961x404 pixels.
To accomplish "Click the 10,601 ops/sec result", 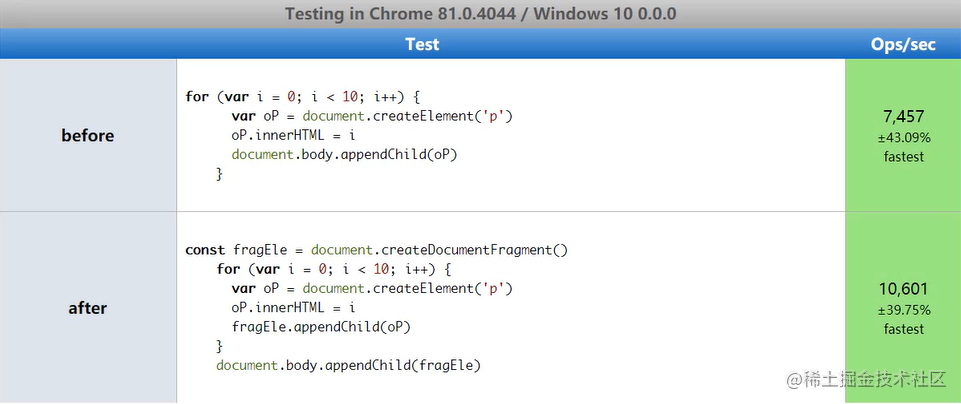I will point(903,289).
